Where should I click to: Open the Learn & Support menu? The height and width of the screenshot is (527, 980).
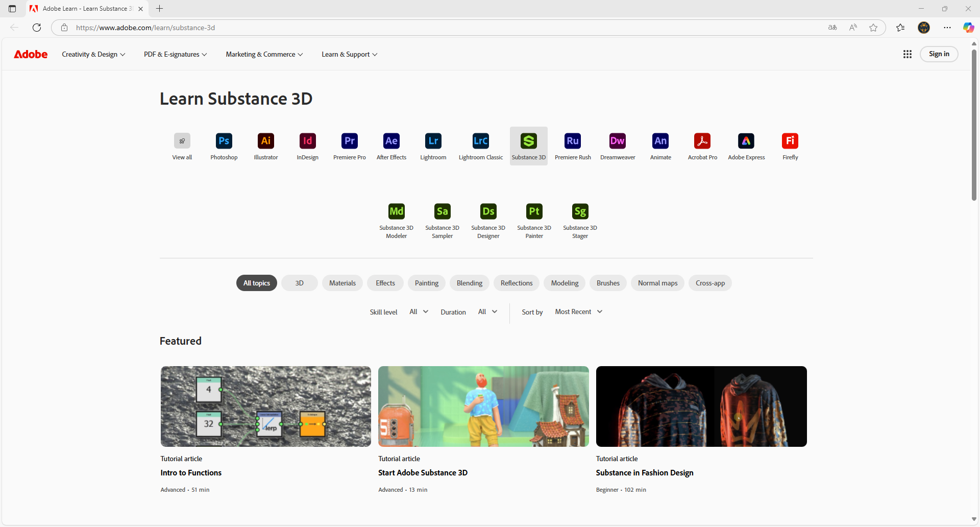(350, 54)
